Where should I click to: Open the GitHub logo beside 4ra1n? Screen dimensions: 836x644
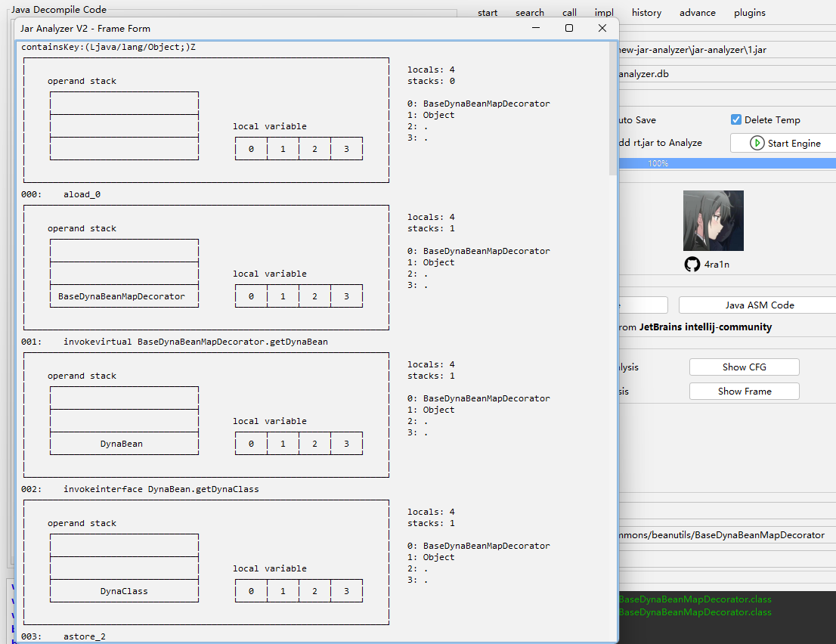point(692,265)
